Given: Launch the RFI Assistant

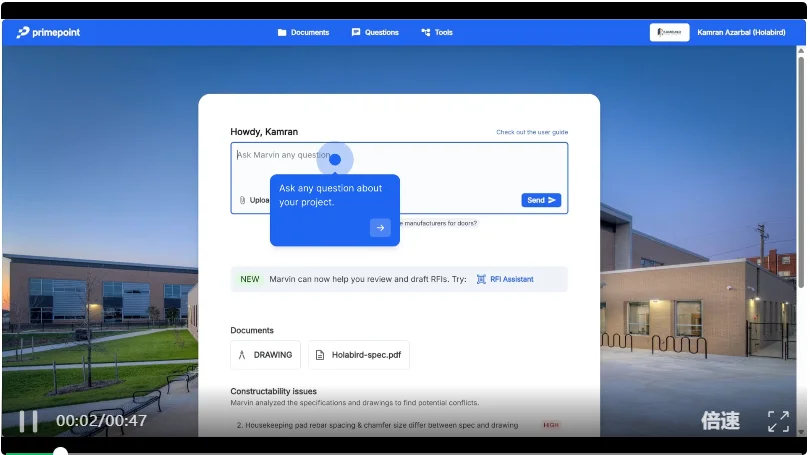Looking at the screenshot, I should pyautogui.click(x=505, y=279).
